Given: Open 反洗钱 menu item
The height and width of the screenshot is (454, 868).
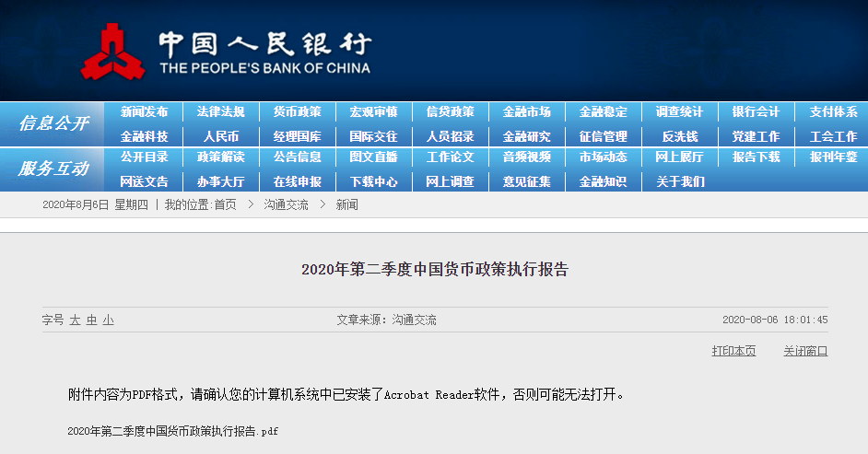Looking at the screenshot, I should 680,136.
